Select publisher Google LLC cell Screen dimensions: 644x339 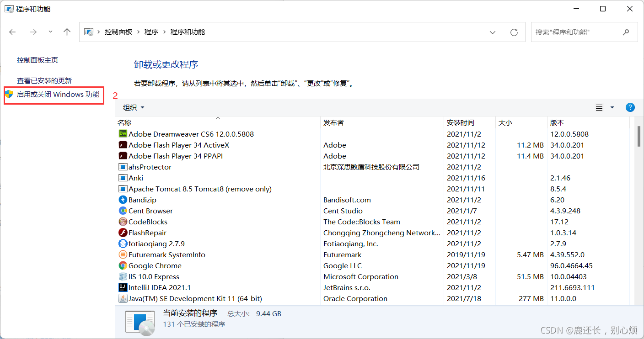click(x=343, y=265)
